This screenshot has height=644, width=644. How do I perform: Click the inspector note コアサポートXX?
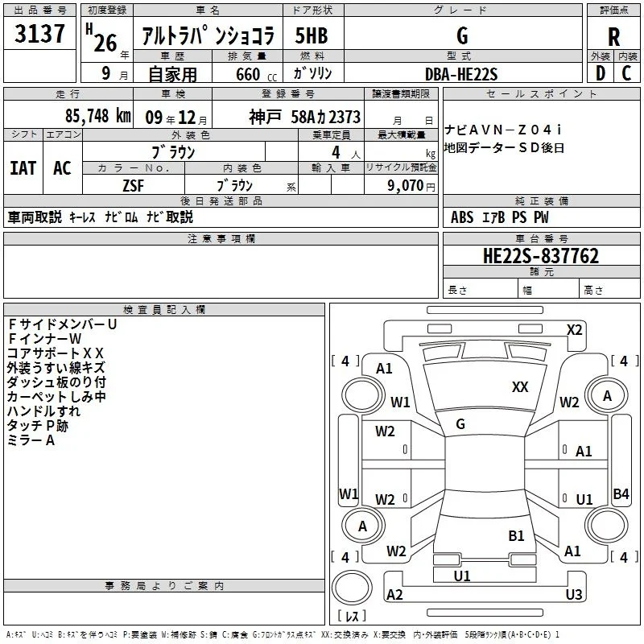pyautogui.click(x=56, y=353)
